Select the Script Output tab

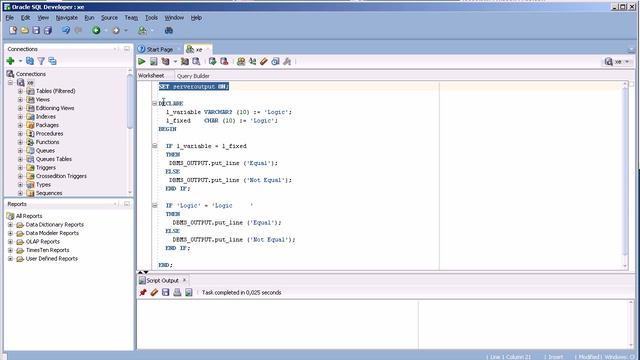tap(162, 280)
